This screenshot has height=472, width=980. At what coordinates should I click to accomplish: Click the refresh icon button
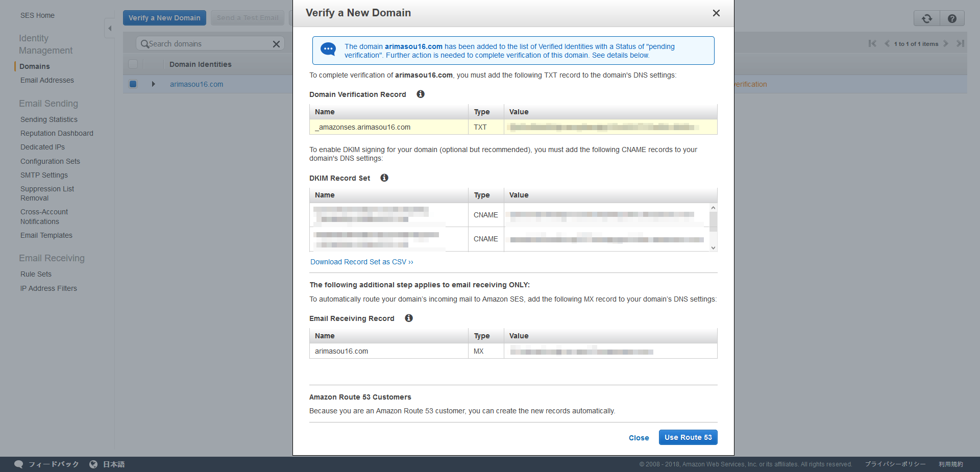tap(927, 18)
